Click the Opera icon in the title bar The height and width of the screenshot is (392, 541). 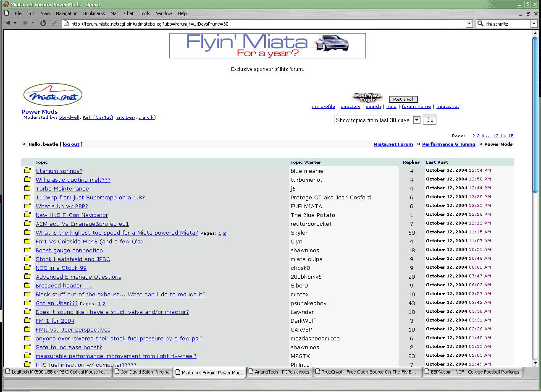6,4
